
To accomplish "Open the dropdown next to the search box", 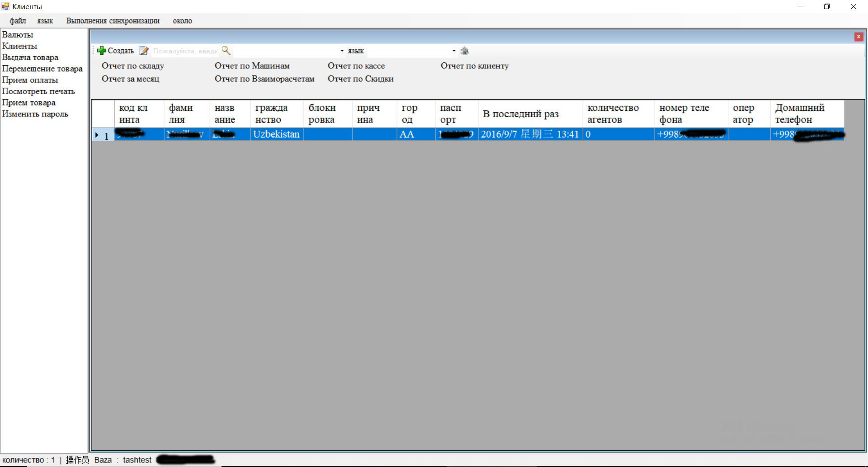I will pyautogui.click(x=342, y=51).
